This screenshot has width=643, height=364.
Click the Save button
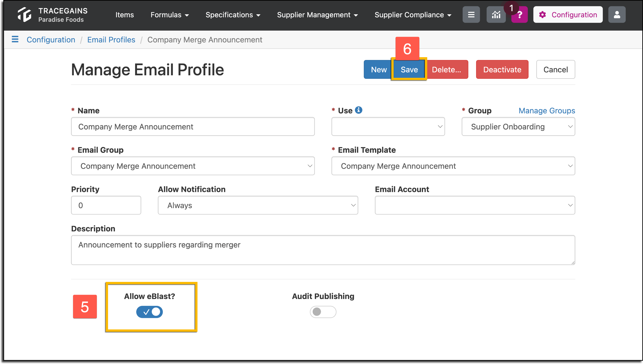(409, 69)
